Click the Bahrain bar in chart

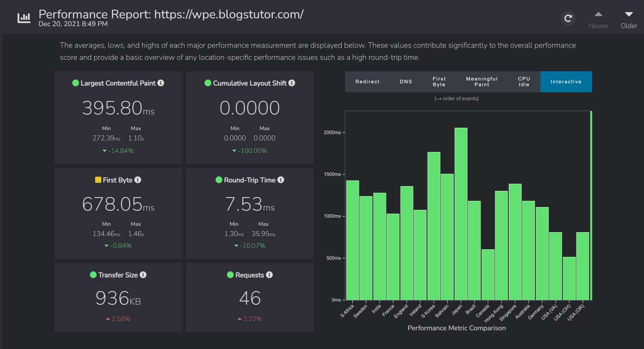point(447,237)
